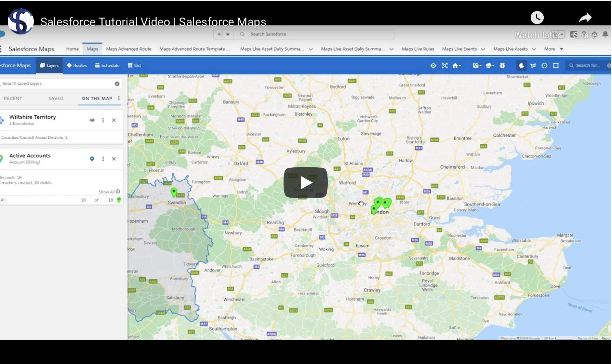This screenshot has width=612, height=364.
Task: Click the map 'Search for...' field
Action: click(x=588, y=66)
